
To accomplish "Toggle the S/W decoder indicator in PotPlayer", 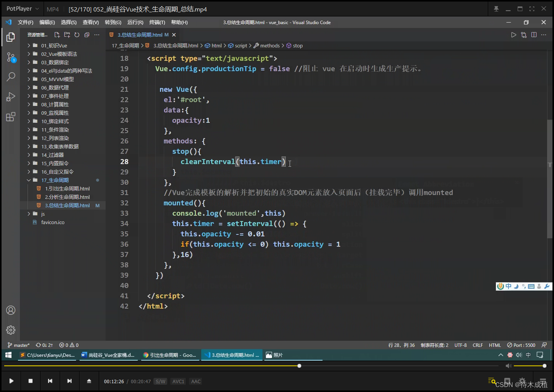I will point(160,381).
